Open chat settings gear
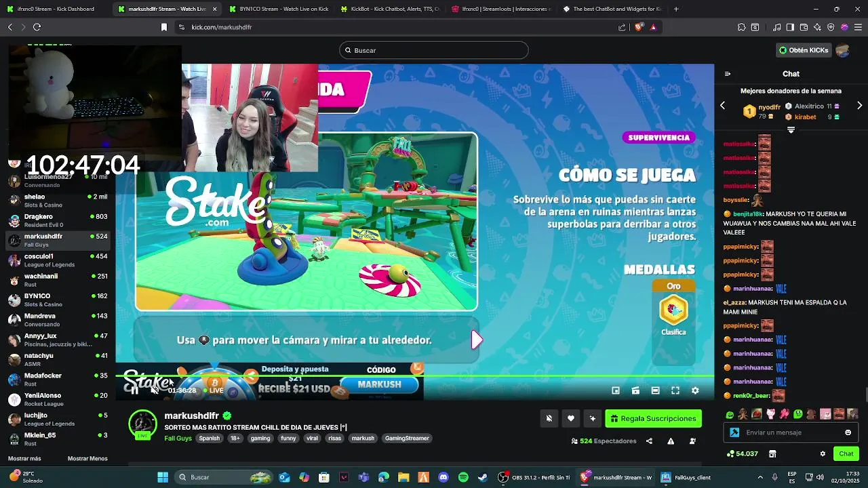Screen dimensions: 868x488 [823, 453]
